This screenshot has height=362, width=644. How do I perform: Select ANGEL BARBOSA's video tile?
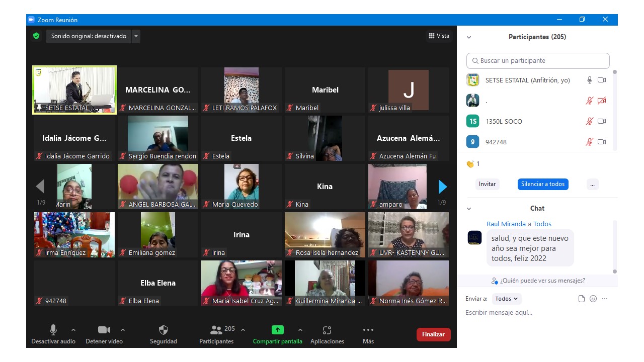(x=158, y=187)
